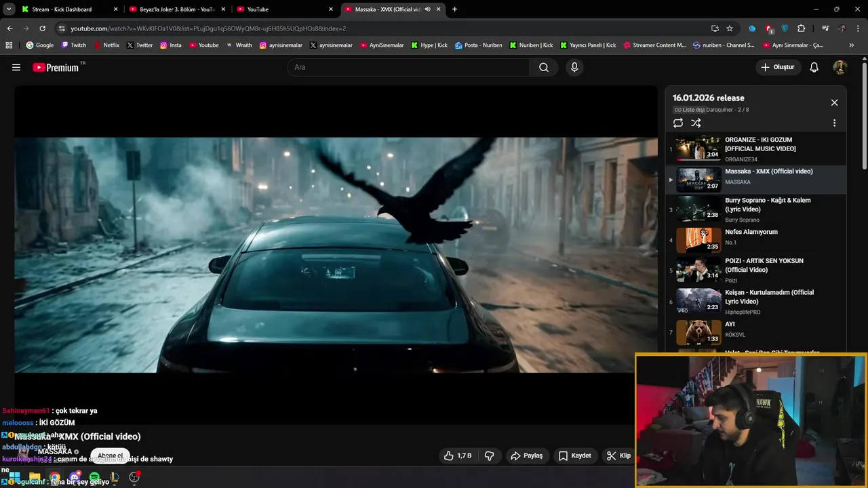Open the MASSAKA channel name link
Image resolution: width=868 pixels, height=488 pixels.
[55, 451]
